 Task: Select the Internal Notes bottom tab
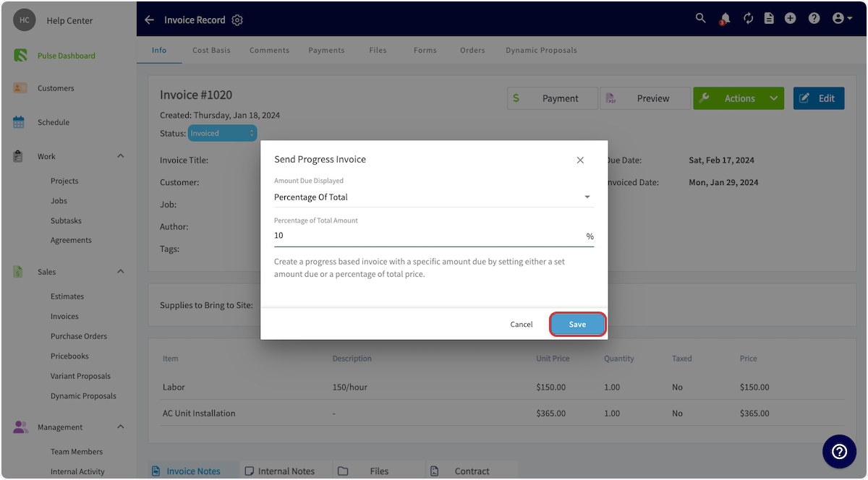pos(286,471)
